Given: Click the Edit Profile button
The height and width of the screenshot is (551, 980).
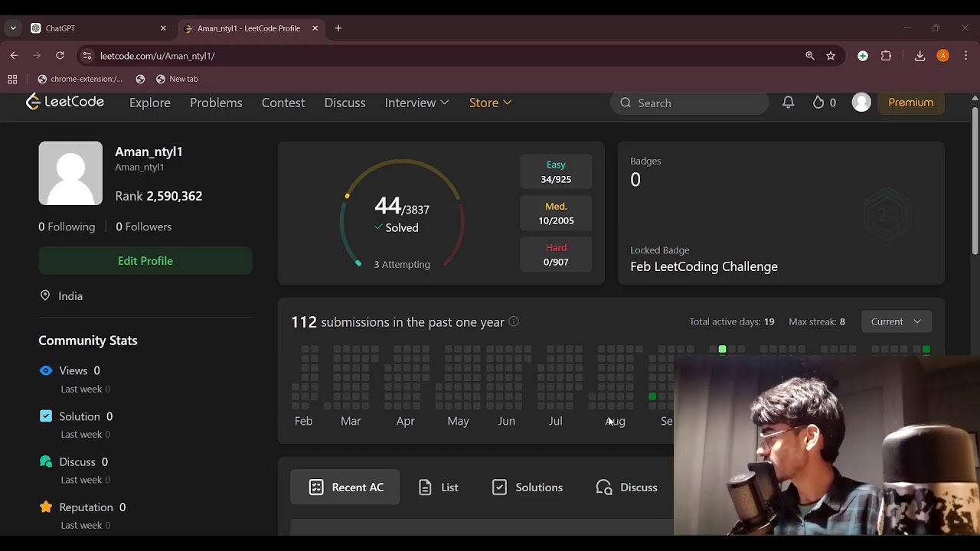Looking at the screenshot, I should 145,260.
